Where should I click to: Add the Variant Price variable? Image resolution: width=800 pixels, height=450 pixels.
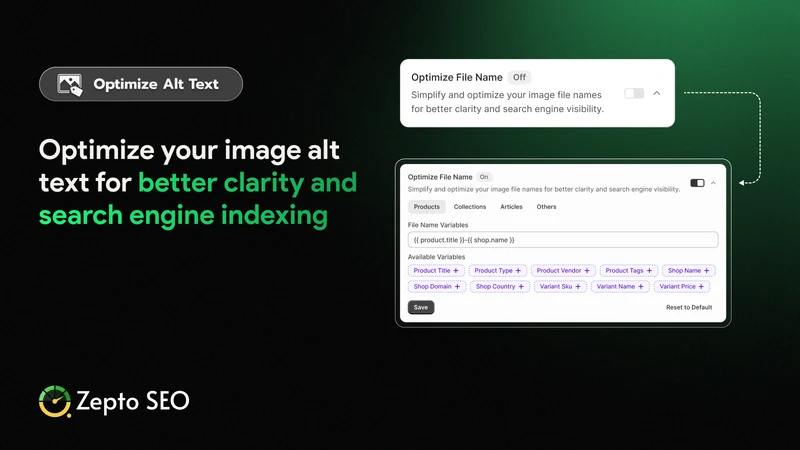pos(682,286)
